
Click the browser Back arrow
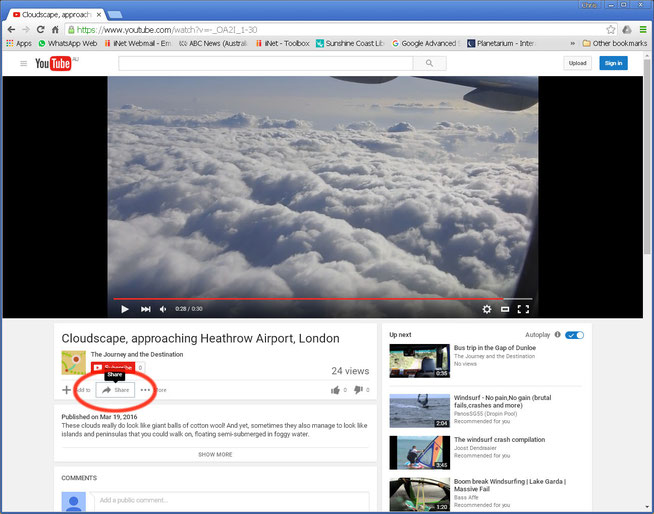[x=11, y=30]
